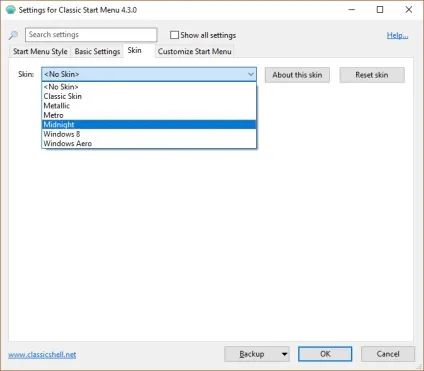
Task: Click the Classic Shell title bar icon
Action: coord(11,10)
